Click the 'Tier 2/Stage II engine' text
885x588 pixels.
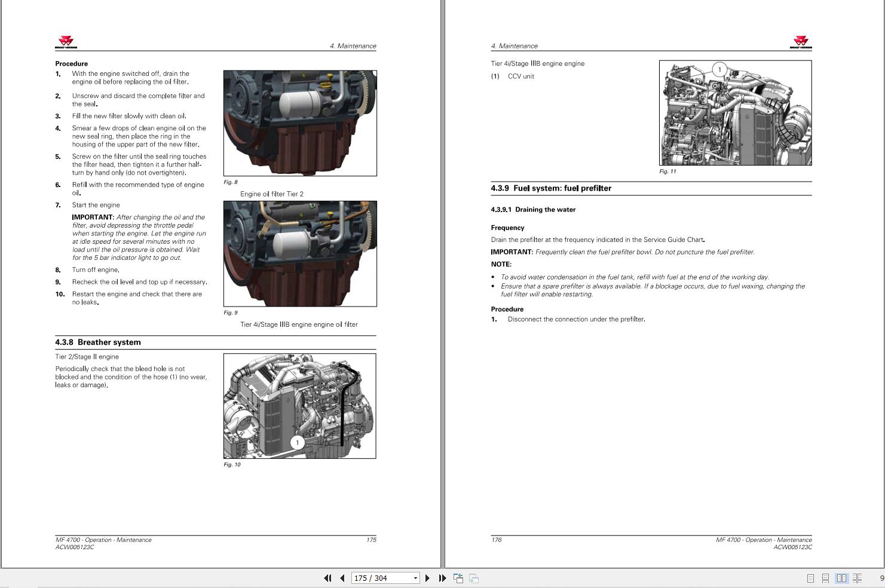coord(87,357)
